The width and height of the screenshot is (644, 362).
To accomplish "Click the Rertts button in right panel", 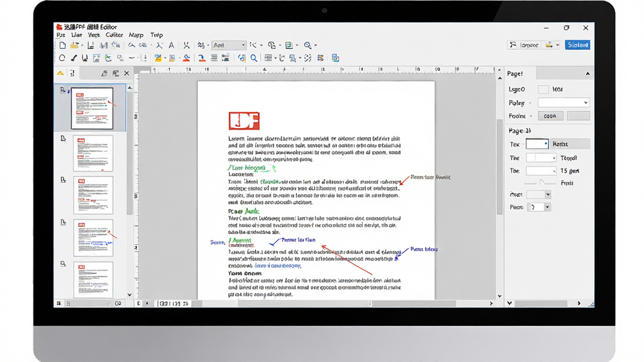I will pos(570,144).
